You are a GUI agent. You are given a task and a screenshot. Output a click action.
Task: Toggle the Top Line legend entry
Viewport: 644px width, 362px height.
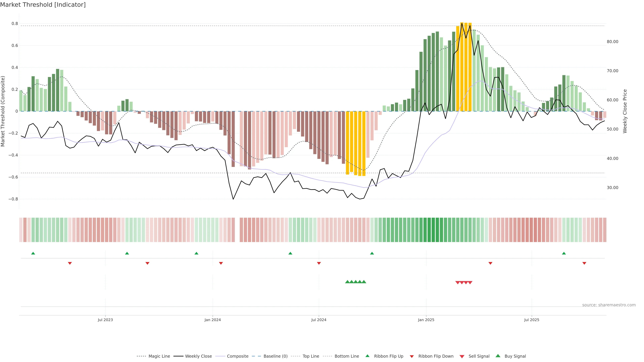[x=311, y=356]
